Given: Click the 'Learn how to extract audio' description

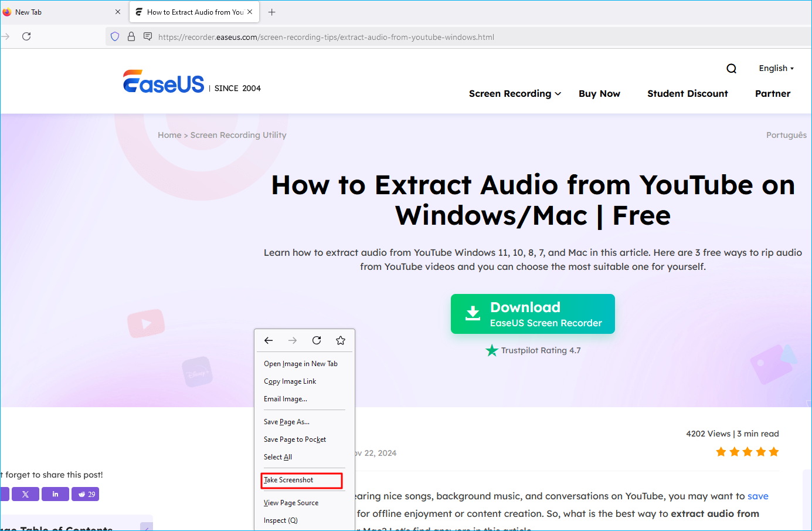Looking at the screenshot, I should (x=533, y=259).
